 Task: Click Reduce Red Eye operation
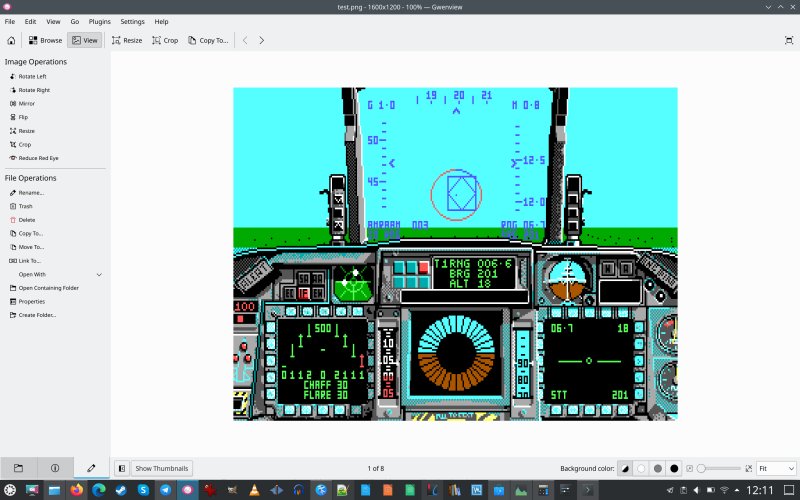(x=40, y=158)
